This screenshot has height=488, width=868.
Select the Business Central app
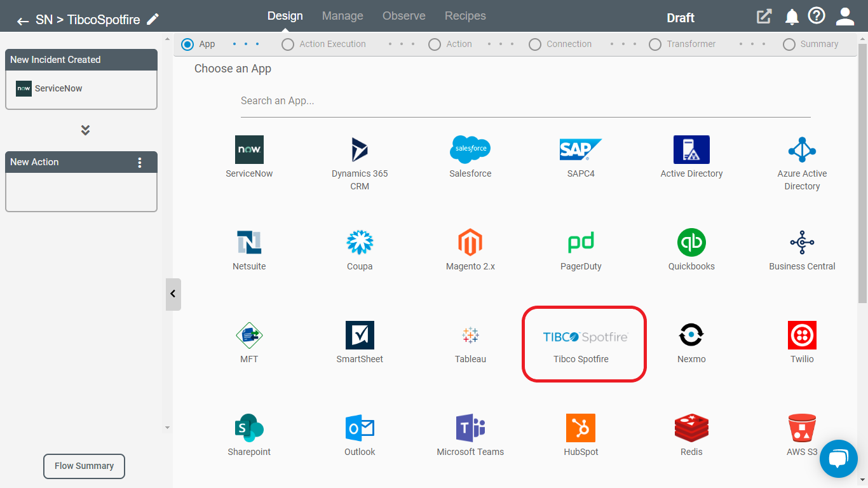tap(802, 242)
